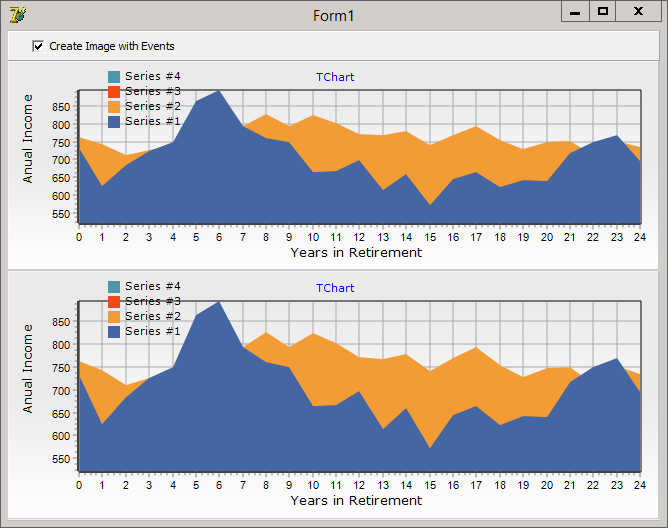Image resolution: width=668 pixels, height=528 pixels.
Task: Click x-axis label 24 on top chart
Action: point(640,237)
